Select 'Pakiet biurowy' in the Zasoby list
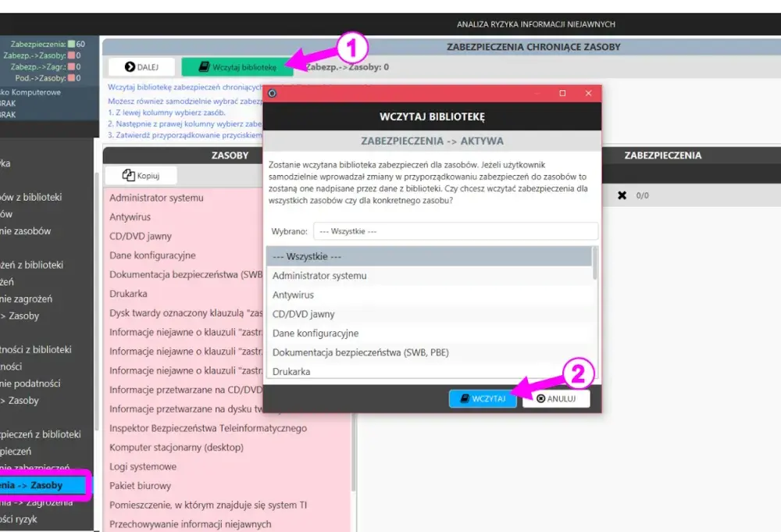The image size is (781, 532). 227,486
